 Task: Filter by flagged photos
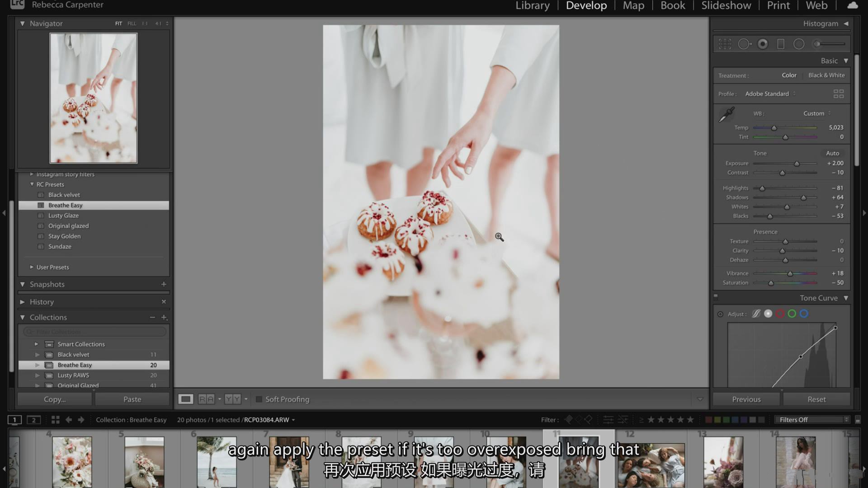[568, 420]
